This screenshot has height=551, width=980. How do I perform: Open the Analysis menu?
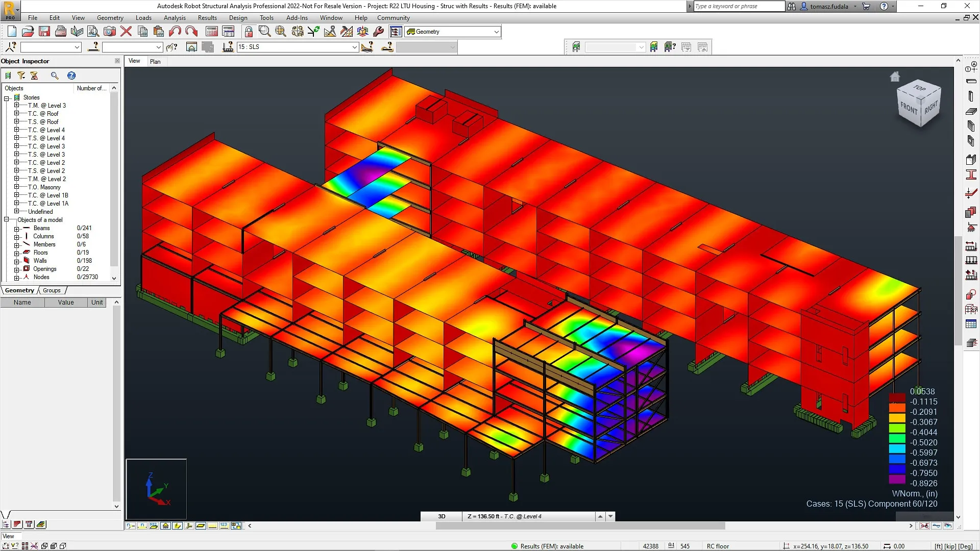coord(175,17)
